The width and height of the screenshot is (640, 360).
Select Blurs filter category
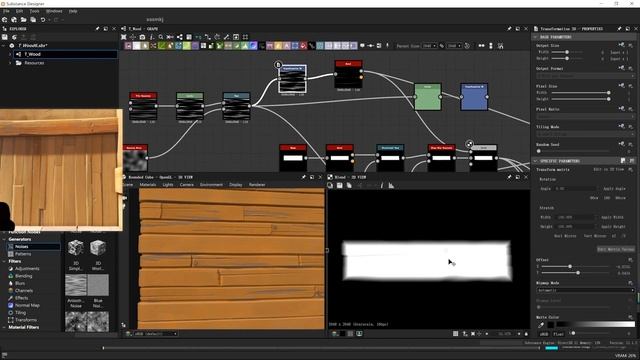(20, 283)
